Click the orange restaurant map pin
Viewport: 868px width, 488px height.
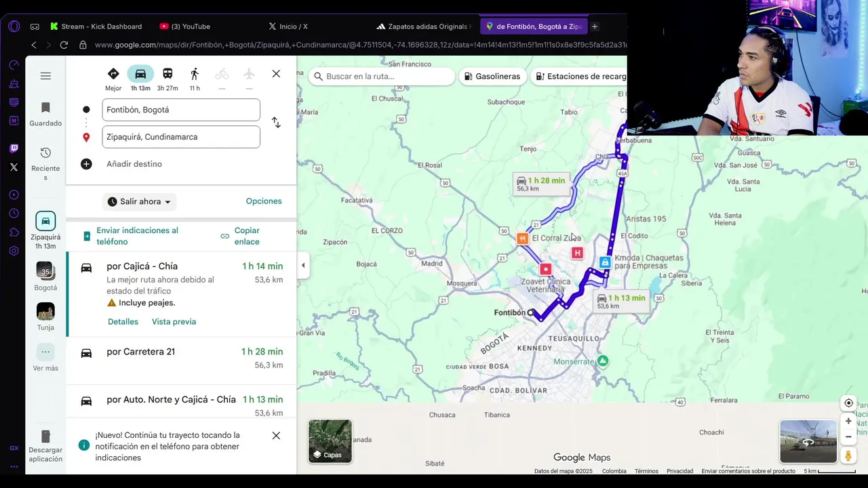pyautogui.click(x=522, y=239)
